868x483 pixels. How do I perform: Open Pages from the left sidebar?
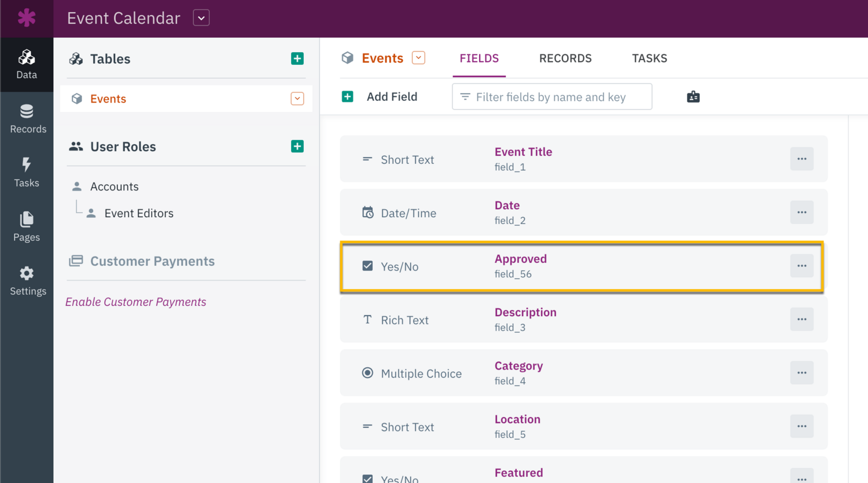27,226
